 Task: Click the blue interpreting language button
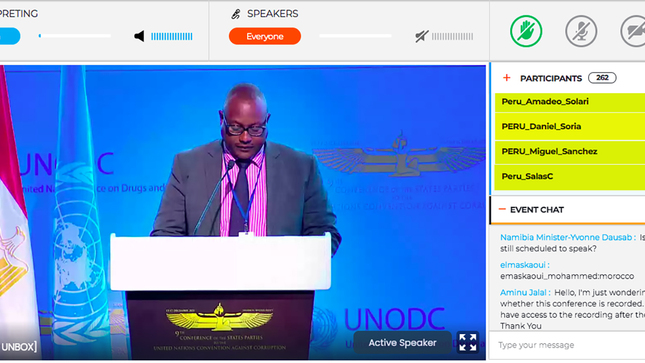click(x=10, y=36)
